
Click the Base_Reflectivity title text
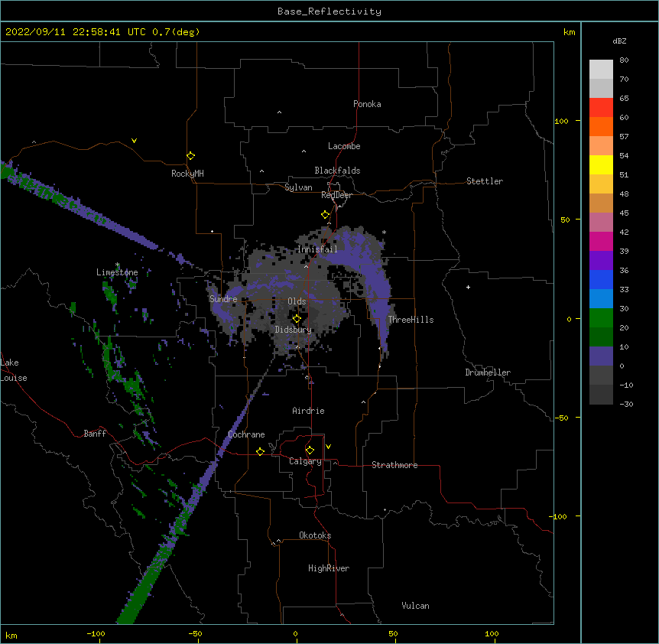pos(329,11)
